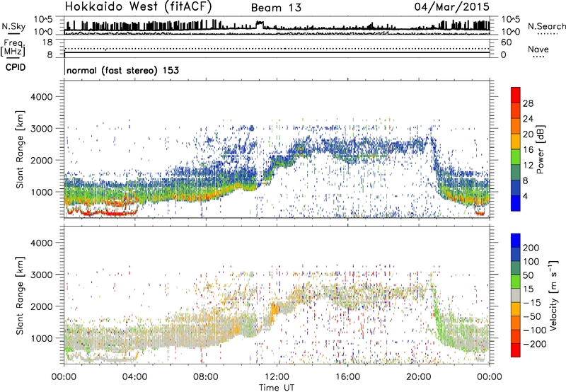Screen dimensions: 566x392
Task: Click 'normal (fast stereo) 153' text
Action: [x=122, y=70]
